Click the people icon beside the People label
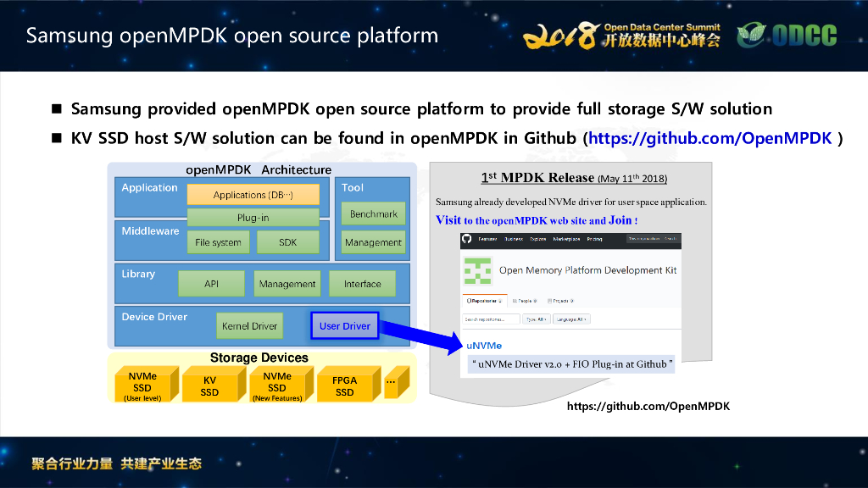The width and height of the screenshot is (868, 488). coord(515,300)
